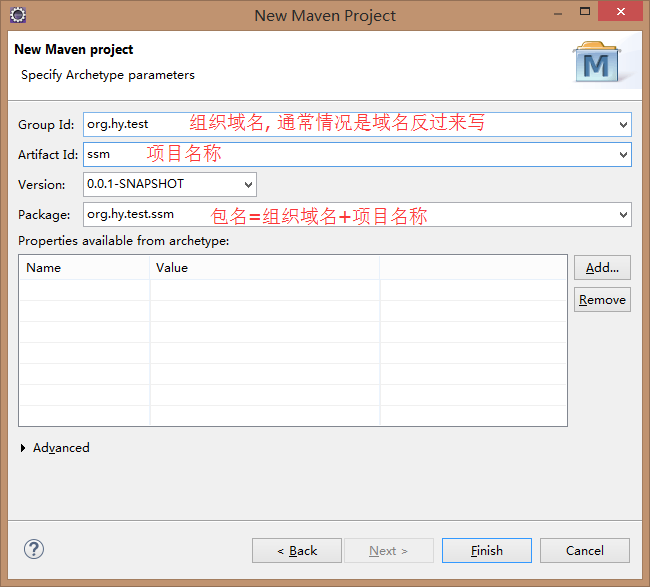650x587 pixels.
Task: Click the Maven M wizard banner icon
Action: pos(597,62)
